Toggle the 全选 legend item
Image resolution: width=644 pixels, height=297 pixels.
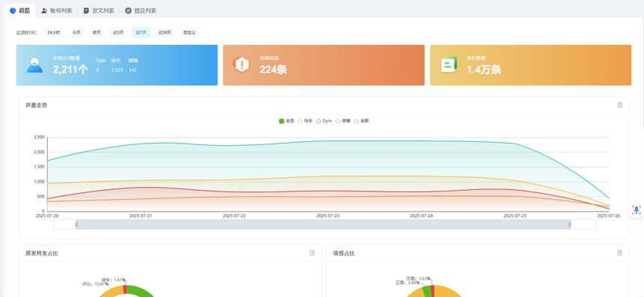[x=286, y=121]
